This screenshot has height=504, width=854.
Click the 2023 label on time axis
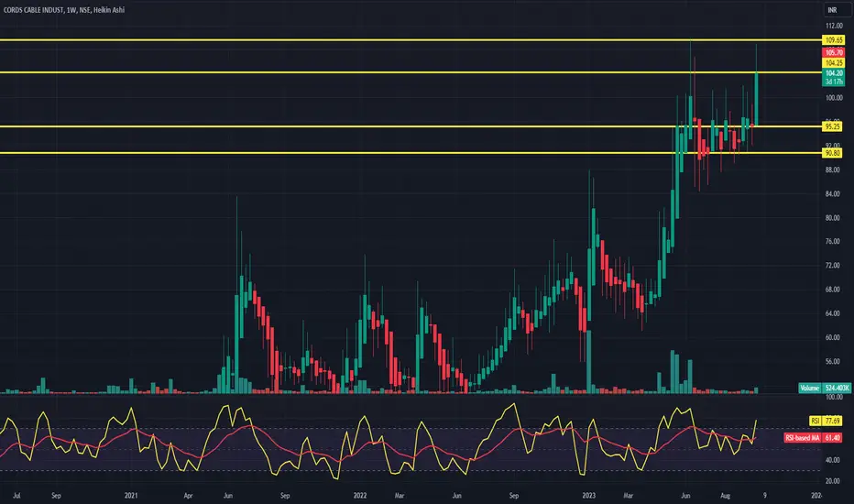coord(588,495)
